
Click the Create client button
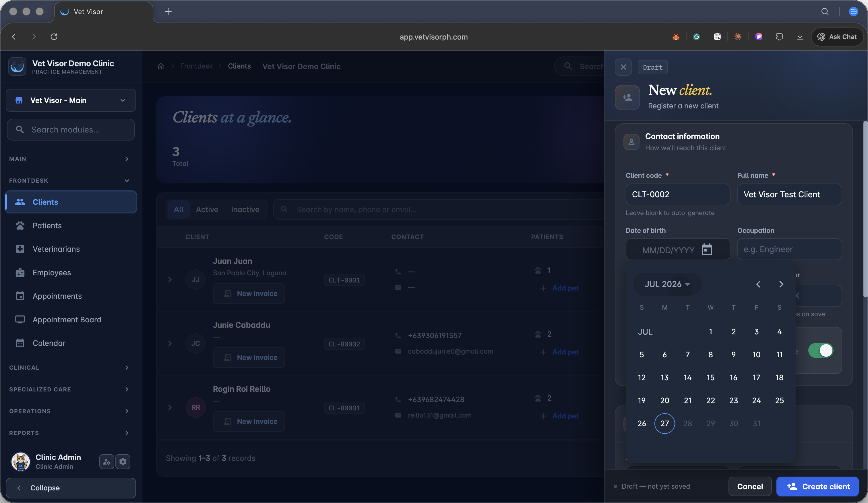[817, 486]
